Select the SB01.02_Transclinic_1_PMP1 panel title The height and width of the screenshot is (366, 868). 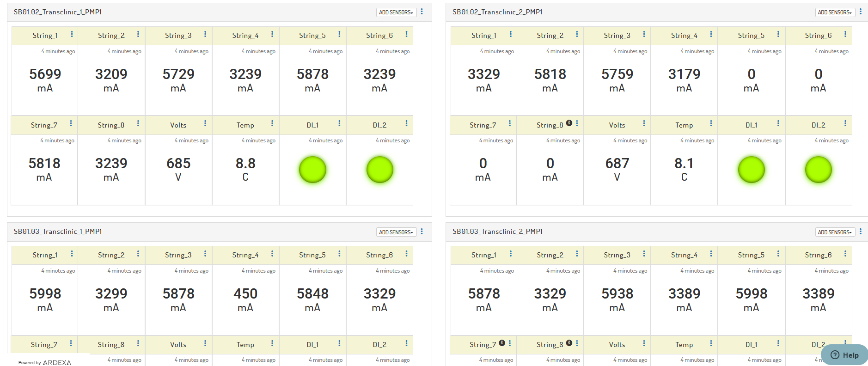click(58, 12)
